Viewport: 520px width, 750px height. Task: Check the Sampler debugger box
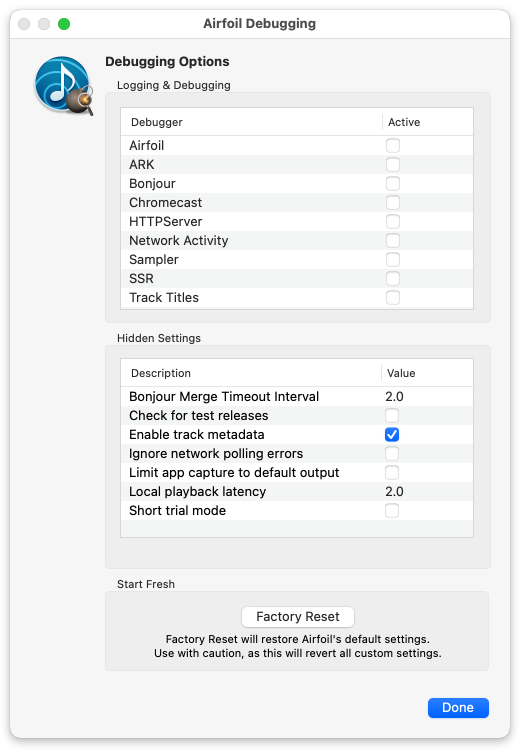[393, 260]
